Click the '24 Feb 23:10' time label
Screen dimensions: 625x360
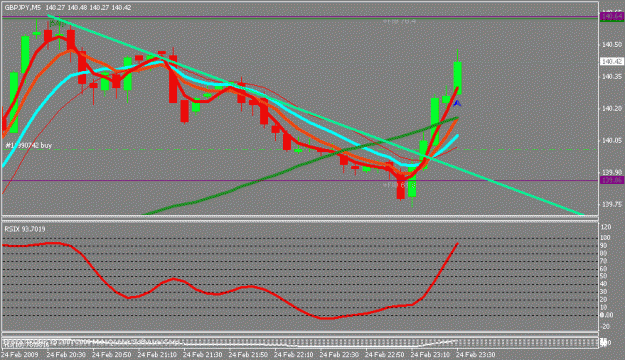430,354
